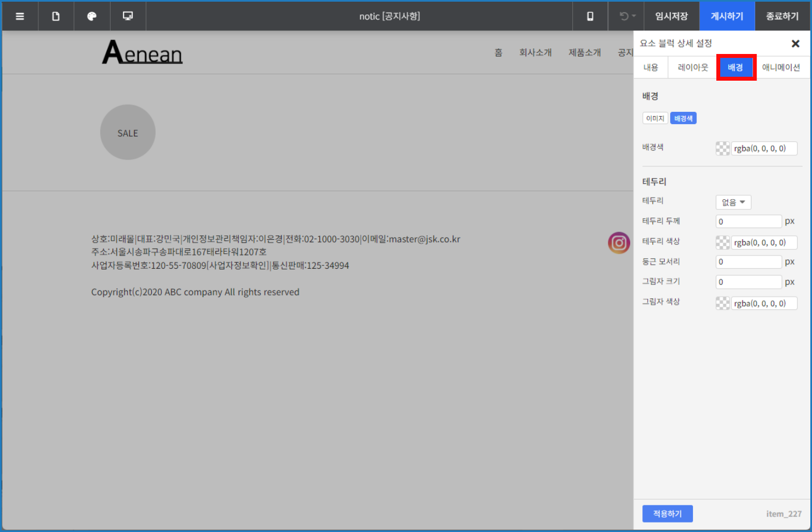Click the Instagram icon in the footer

(618, 243)
